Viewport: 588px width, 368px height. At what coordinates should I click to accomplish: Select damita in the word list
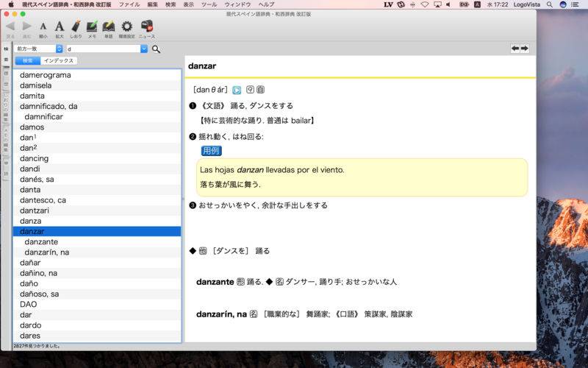(97, 96)
